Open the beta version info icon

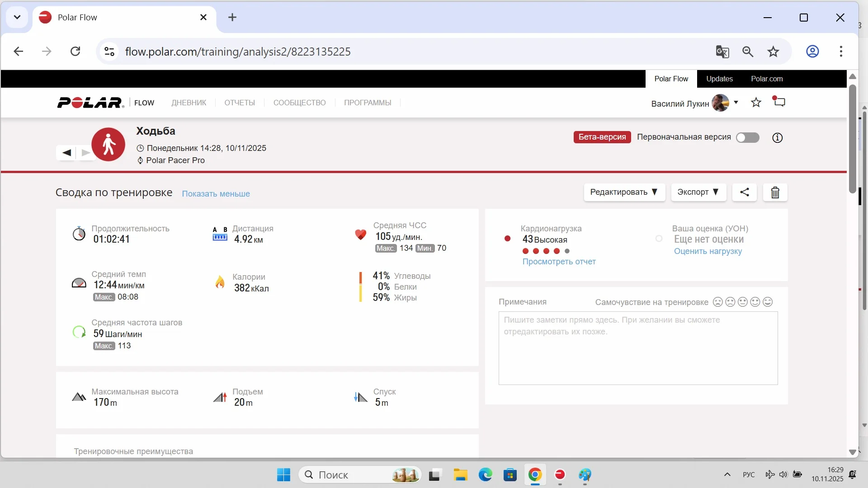pyautogui.click(x=777, y=138)
